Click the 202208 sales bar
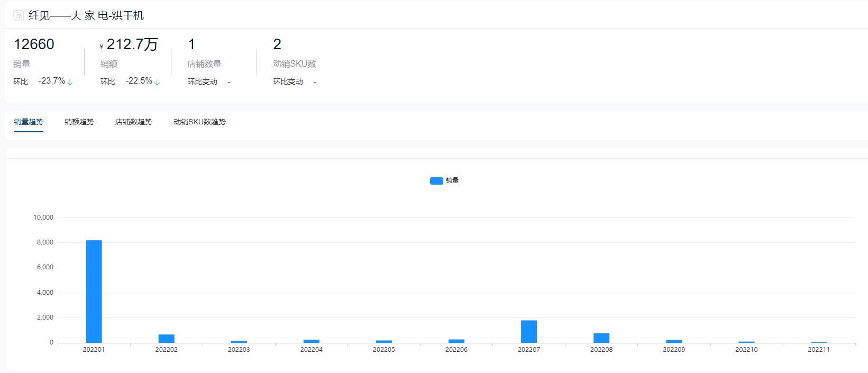The height and width of the screenshot is (373, 868). click(601, 338)
